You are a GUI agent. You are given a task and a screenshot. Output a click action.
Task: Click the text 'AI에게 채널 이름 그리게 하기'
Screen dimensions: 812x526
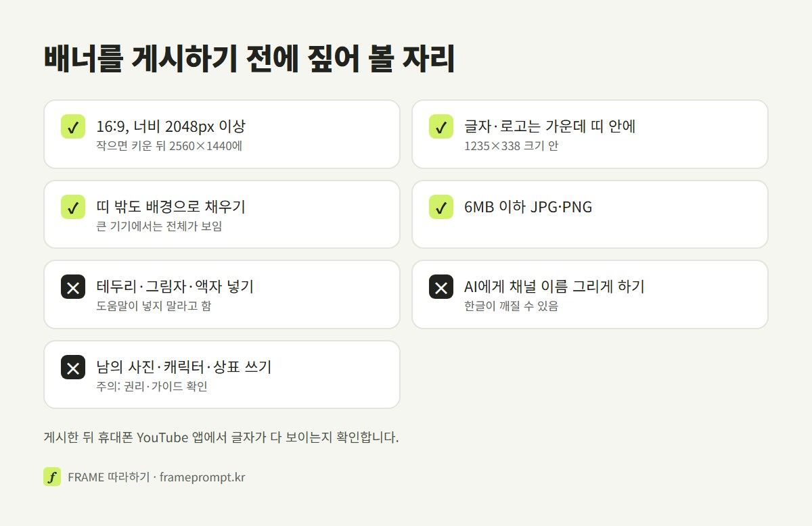[x=554, y=287]
